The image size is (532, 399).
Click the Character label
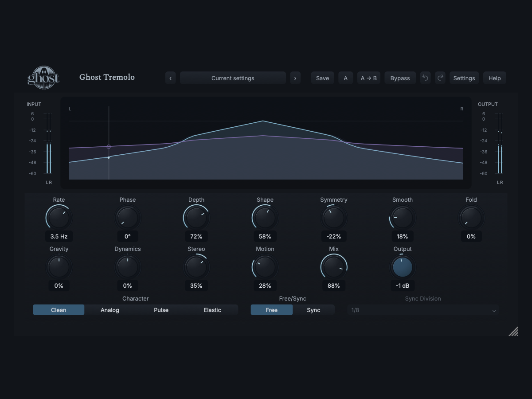[136, 299]
